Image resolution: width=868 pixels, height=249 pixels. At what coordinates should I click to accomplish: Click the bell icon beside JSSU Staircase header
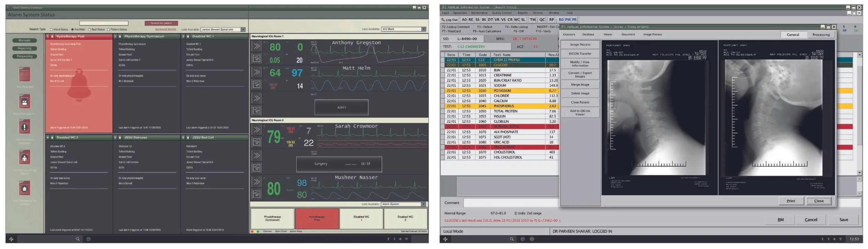(120, 137)
